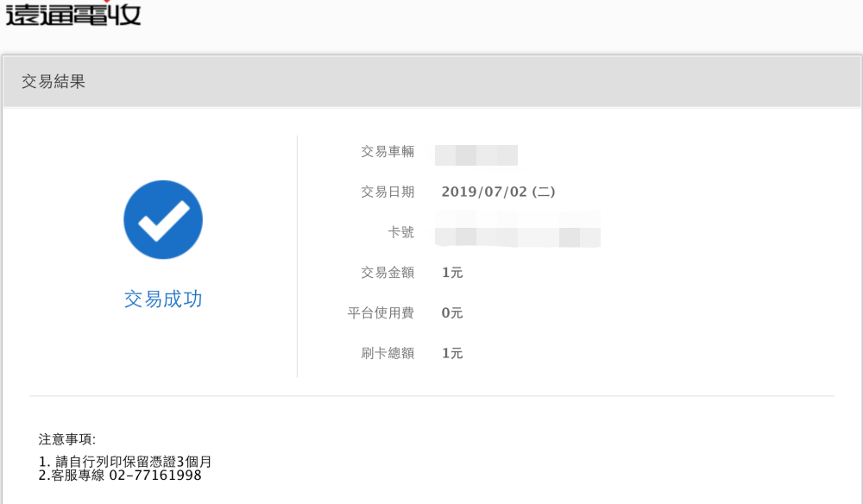Select the date 2019/07/02 (二)
Viewport: 863px width, 504px height.
pos(498,192)
